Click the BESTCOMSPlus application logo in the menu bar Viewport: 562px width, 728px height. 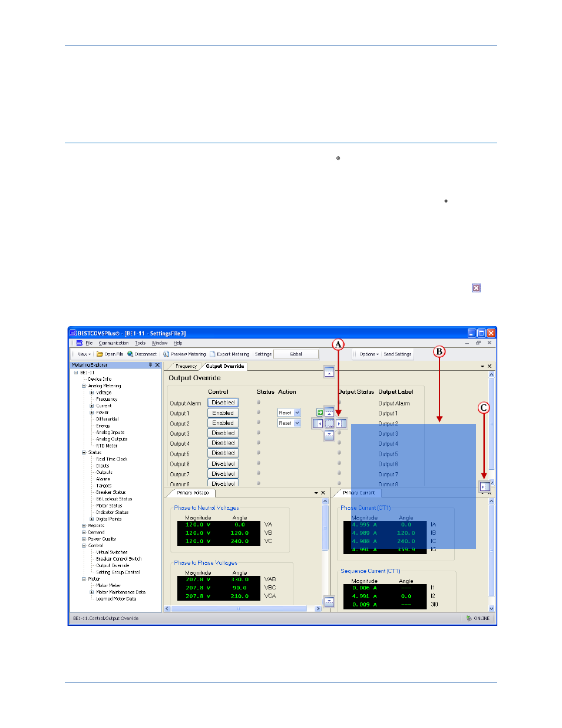pos(79,342)
